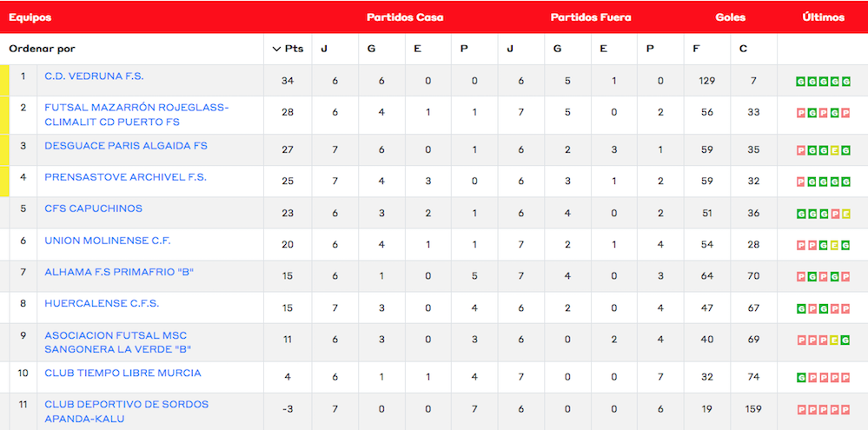This screenshot has width=868, height=430.
Task: Sort by the F goals column header
Action: [696, 49]
